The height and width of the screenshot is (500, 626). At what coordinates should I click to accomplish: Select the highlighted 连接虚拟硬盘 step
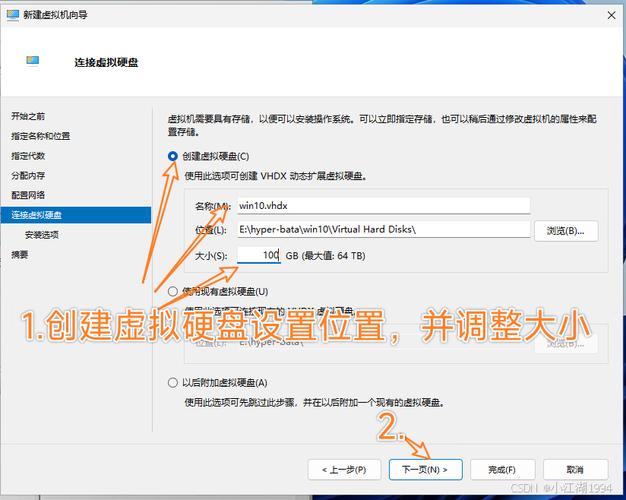pos(76,215)
